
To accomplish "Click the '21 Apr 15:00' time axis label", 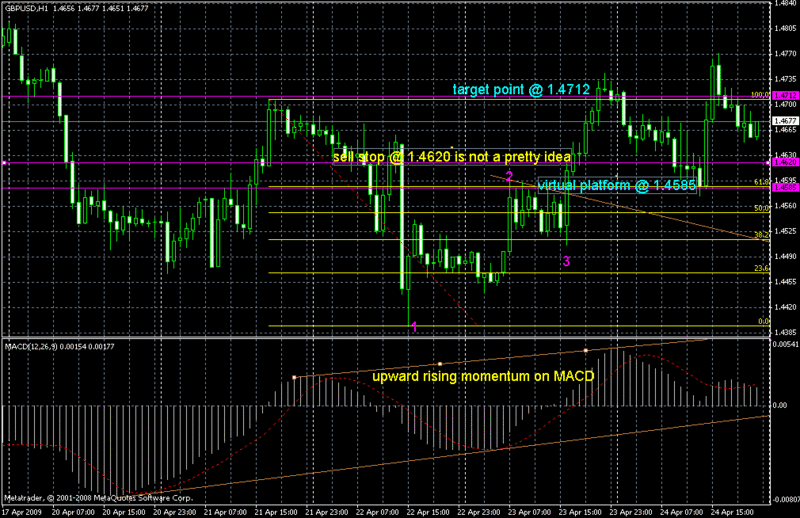I will tap(276, 512).
